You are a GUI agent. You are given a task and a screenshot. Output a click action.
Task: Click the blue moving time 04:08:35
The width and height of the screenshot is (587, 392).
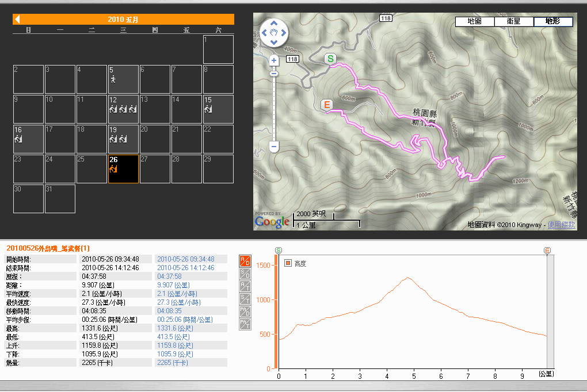pos(169,311)
